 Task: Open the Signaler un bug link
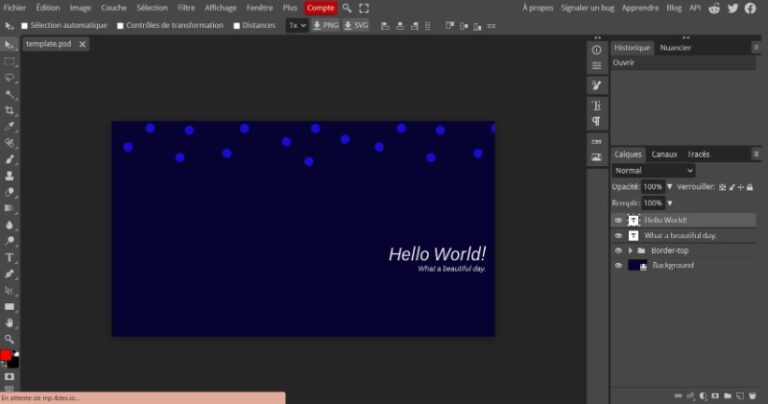[587, 8]
